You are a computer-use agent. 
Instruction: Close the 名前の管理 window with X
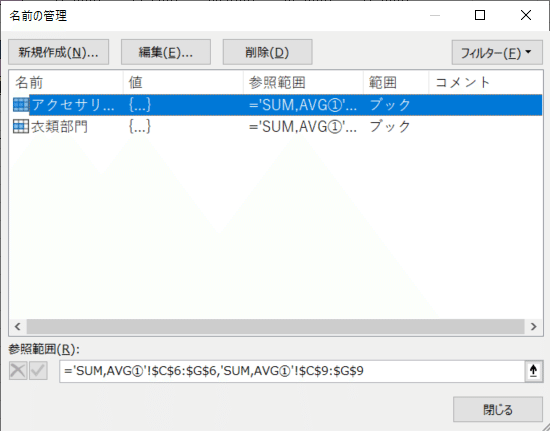click(x=526, y=15)
